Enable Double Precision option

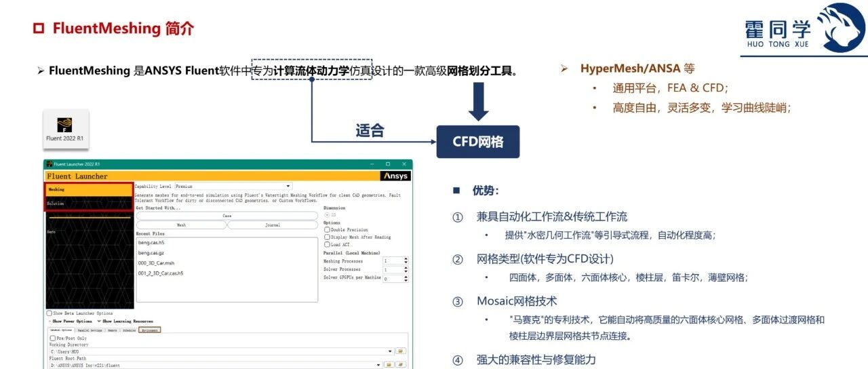click(327, 230)
